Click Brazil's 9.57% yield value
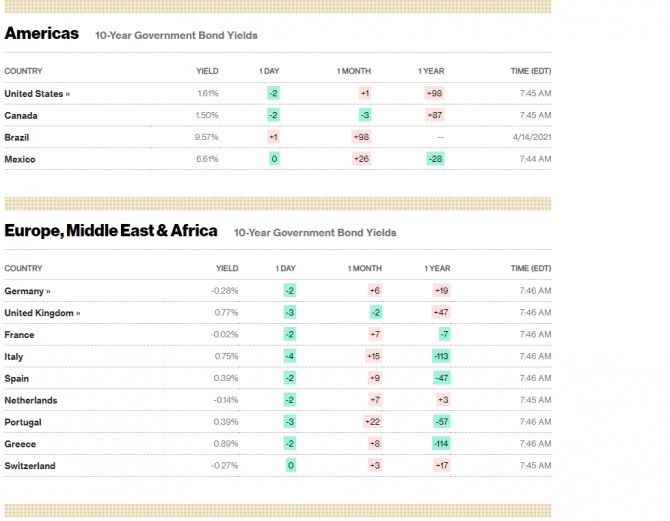670x521 pixels. 207,137
